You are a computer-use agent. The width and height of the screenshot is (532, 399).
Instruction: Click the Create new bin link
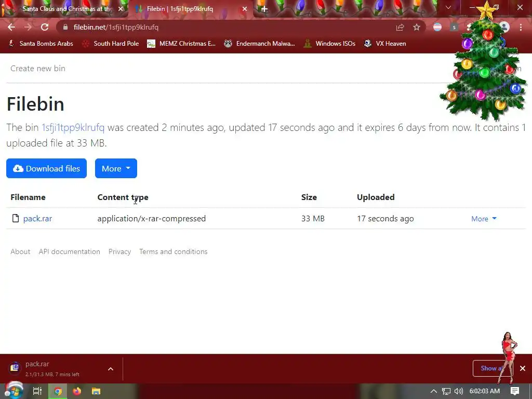(x=37, y=68)
